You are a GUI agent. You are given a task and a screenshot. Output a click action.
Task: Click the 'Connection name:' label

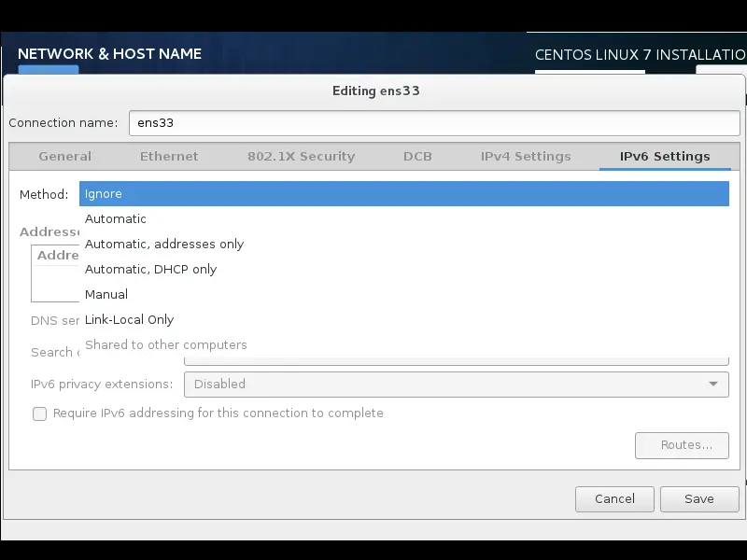click(x=63, y=123)
